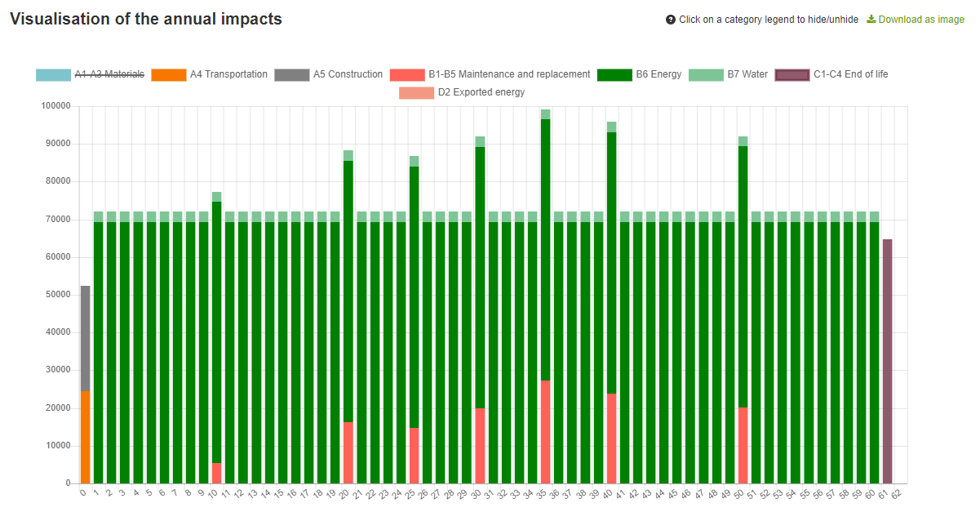Image resolution: width=980 pixels, height=512 pixels.
Task: Hide the A5 Construction category
Action: (x=348, y=74)
